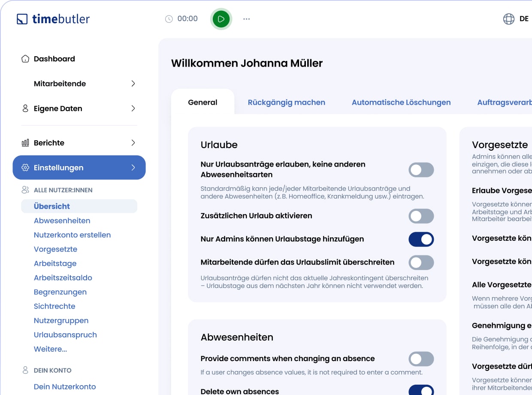The image size is (532, 395).
Task: Expand the Berichte section chevron
Action: [x=133, y=143]
